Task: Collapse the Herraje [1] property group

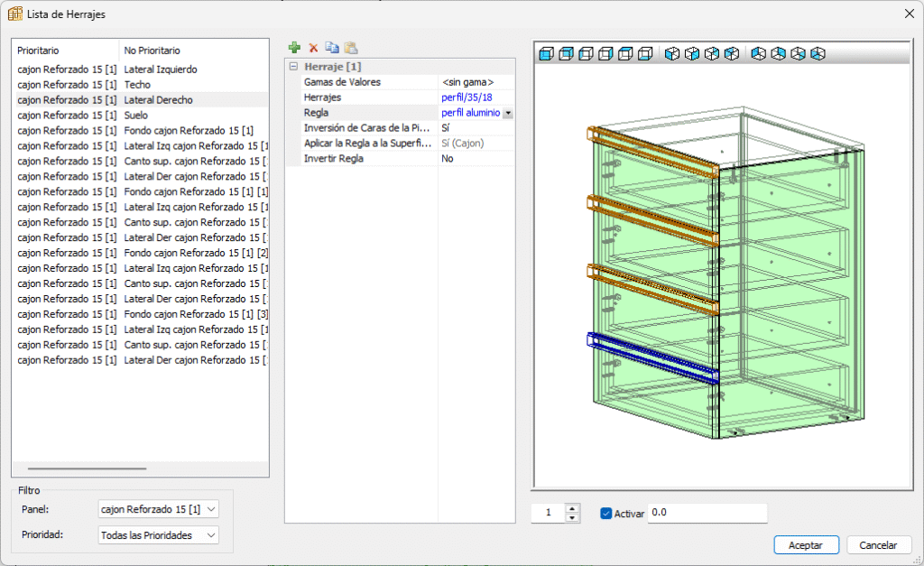Action: click(x=293, y=67)
